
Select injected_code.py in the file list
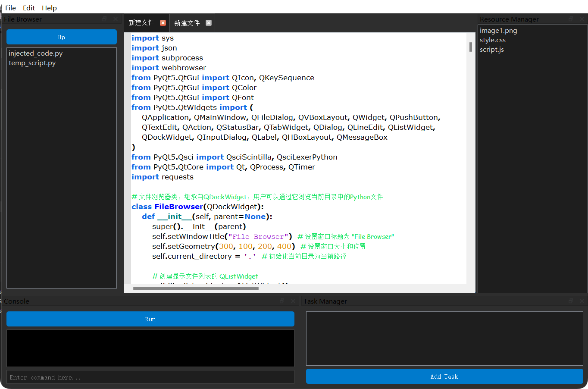pos(36,53)
